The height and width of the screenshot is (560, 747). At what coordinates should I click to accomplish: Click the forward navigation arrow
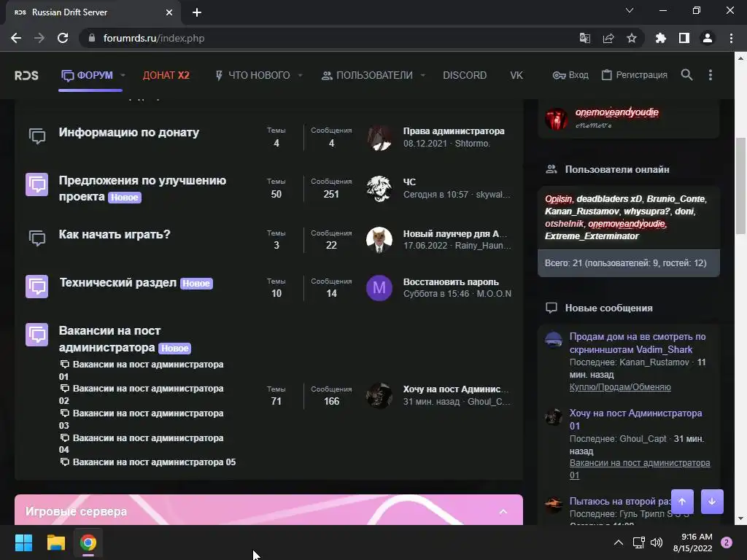pos(39,38)
